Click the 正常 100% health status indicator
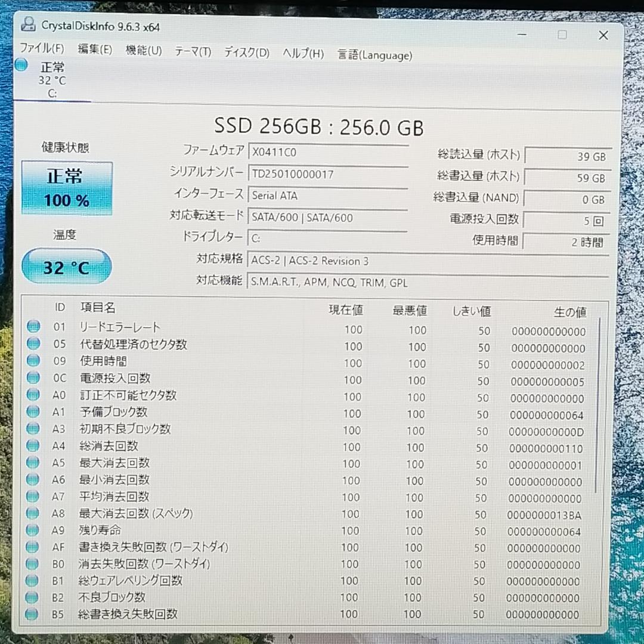644x644 pixels. click(66, 186)
